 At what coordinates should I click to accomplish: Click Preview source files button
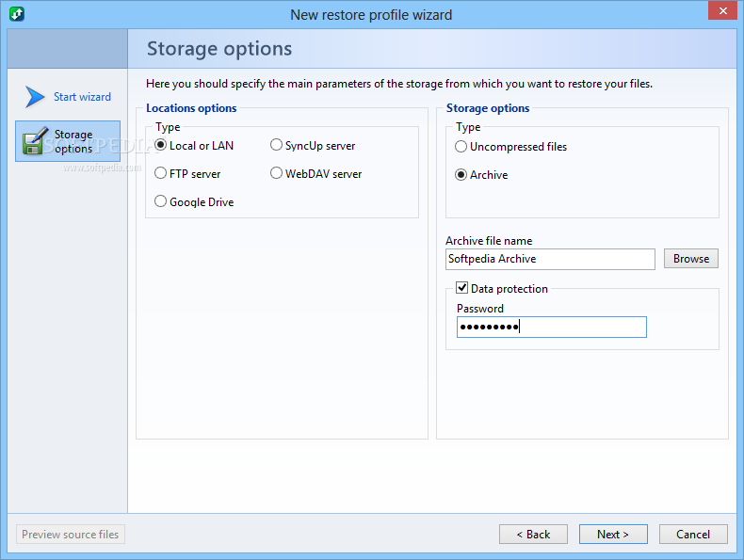(x=71, y=535)
